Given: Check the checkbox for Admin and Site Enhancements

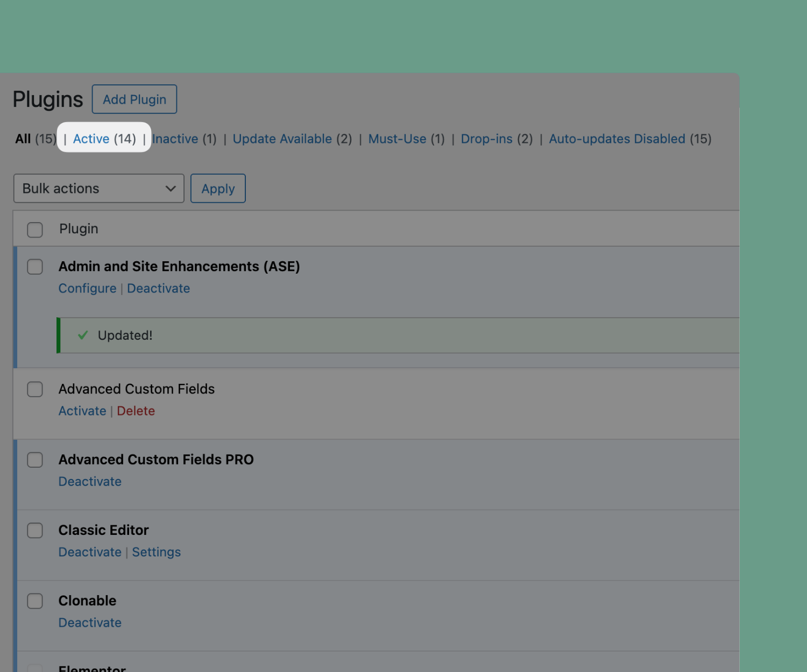Looking at the screenshot, I should (x=34, y=267).
